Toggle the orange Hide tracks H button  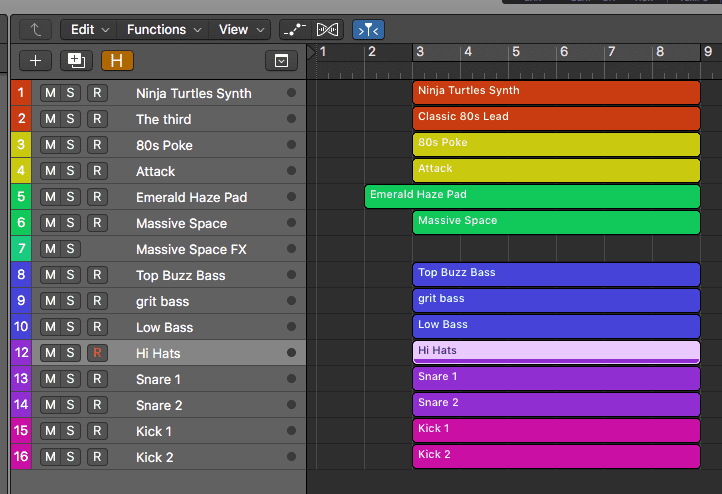coord(117,60)
